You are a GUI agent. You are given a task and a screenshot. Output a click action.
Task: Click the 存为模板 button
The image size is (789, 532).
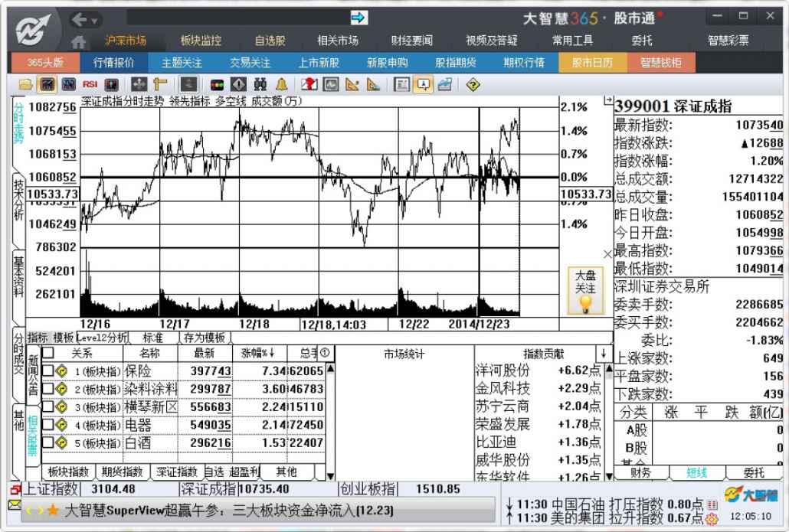click(x=205, y=338)
